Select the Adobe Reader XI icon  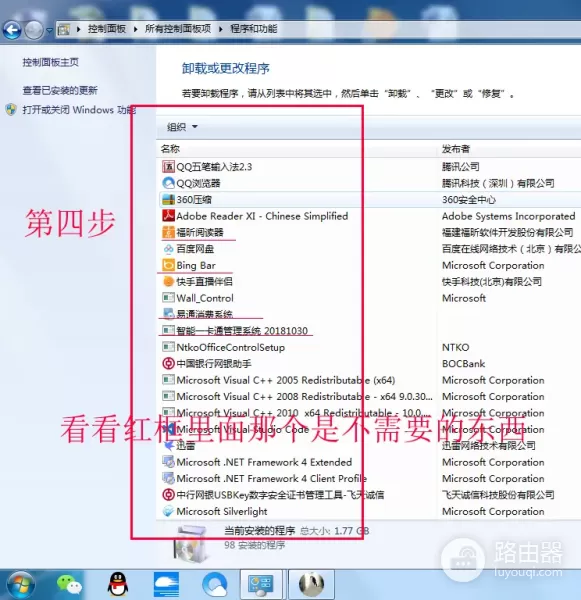click(x=168, y=216)
